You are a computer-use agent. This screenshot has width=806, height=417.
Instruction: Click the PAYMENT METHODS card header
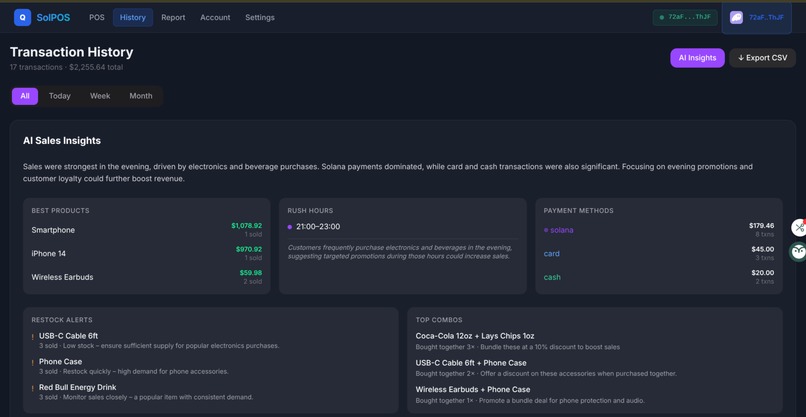578,211
